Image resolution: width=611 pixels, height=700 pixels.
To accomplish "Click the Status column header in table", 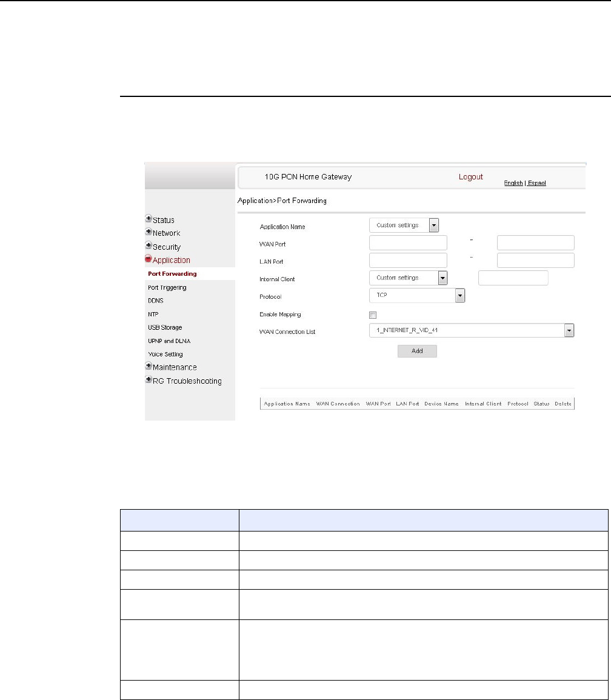I will 541,404.
